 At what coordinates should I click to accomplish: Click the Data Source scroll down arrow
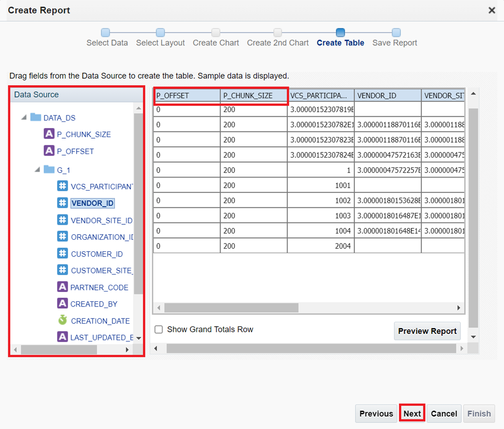[x=139, y=338]
